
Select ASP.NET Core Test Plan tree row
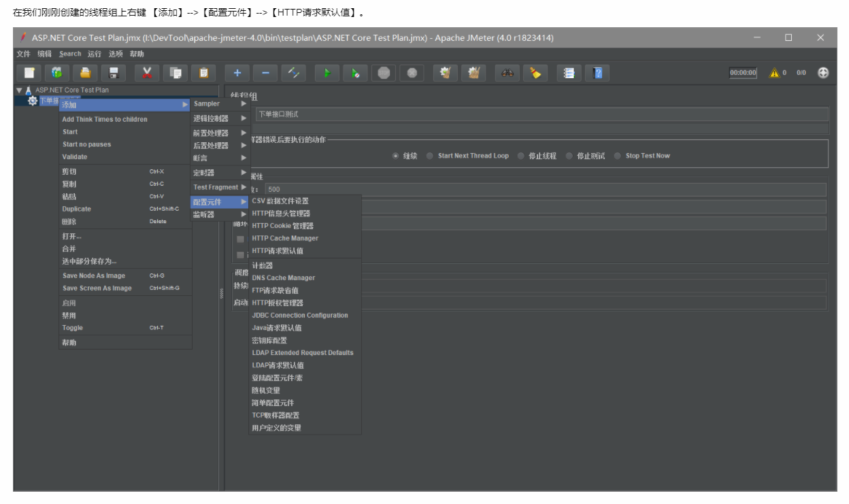pyautogui.click(x=72, y=90)
